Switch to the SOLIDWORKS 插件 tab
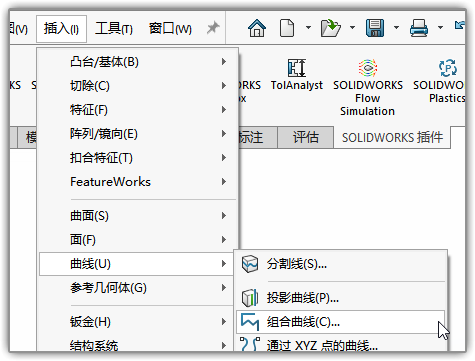The width and height of the screenshot is (475, 361). [392, 137]
